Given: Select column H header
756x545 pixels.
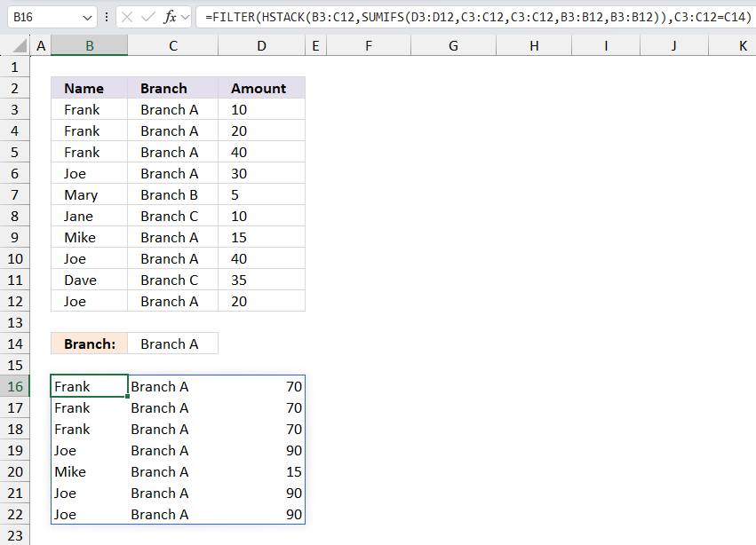Looking at the screenshot, I should point(534,46).
